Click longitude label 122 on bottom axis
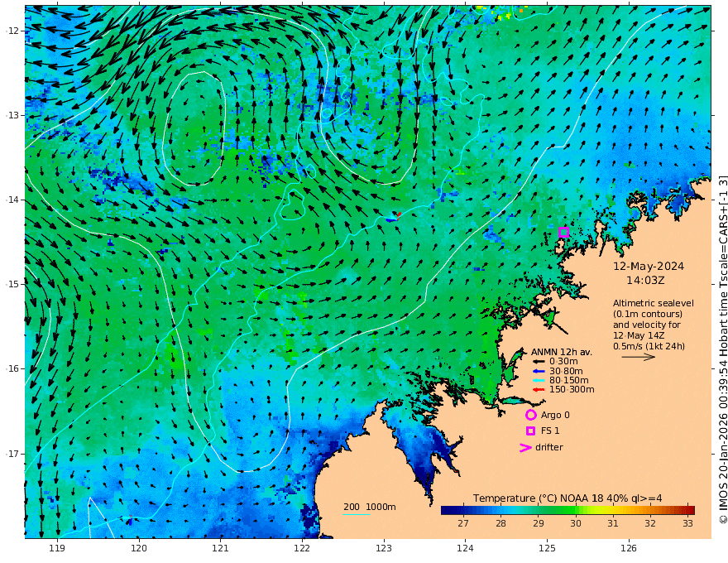The height and width of the screenshot is (563, 728). pyautogui.click(x=302, y=549)
